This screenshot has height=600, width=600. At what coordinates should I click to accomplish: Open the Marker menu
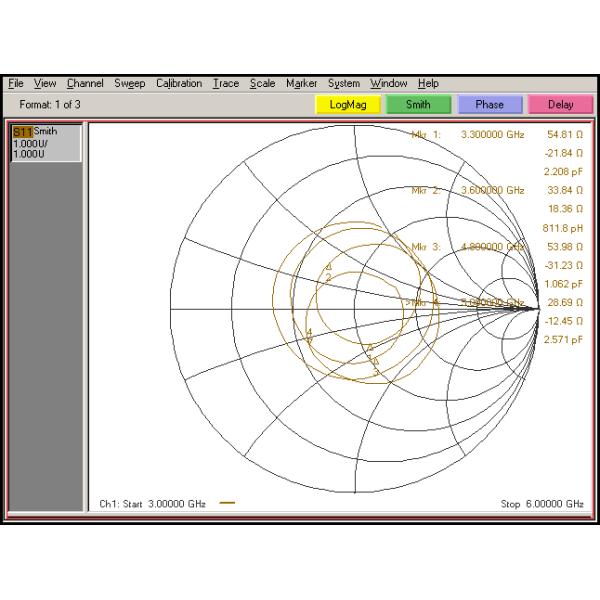click(302, 84)
